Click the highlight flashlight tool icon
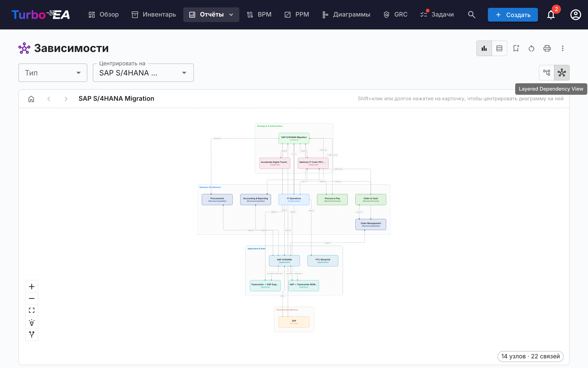588x368 pixels. coord(32,322)
